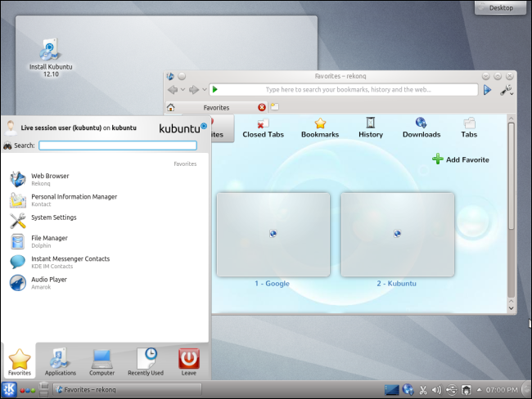Image resolution: width=532 pixels, height=399 pixels.
Task: Open the activities colored dots icon
Action: pos(28,391)
